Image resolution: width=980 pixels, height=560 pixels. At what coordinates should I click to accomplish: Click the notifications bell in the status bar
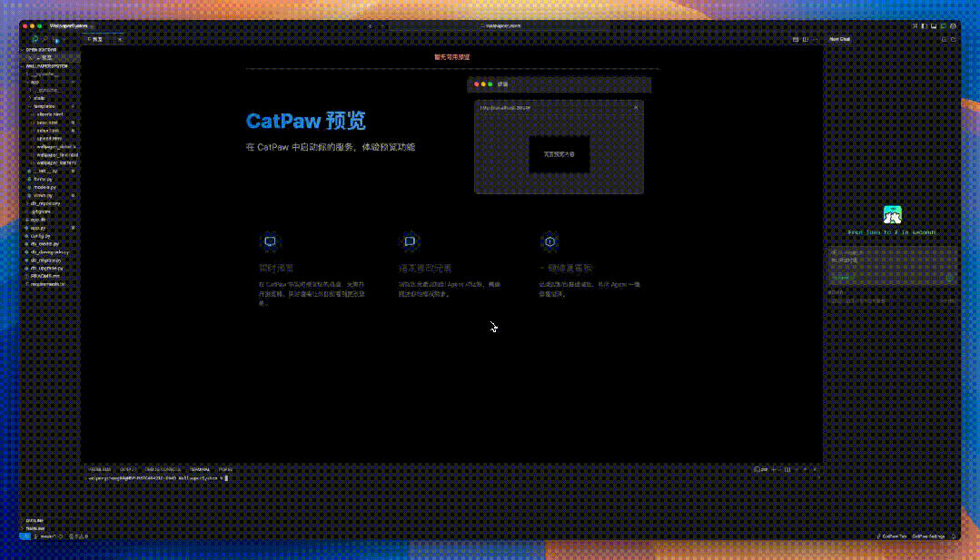point(953,536)
